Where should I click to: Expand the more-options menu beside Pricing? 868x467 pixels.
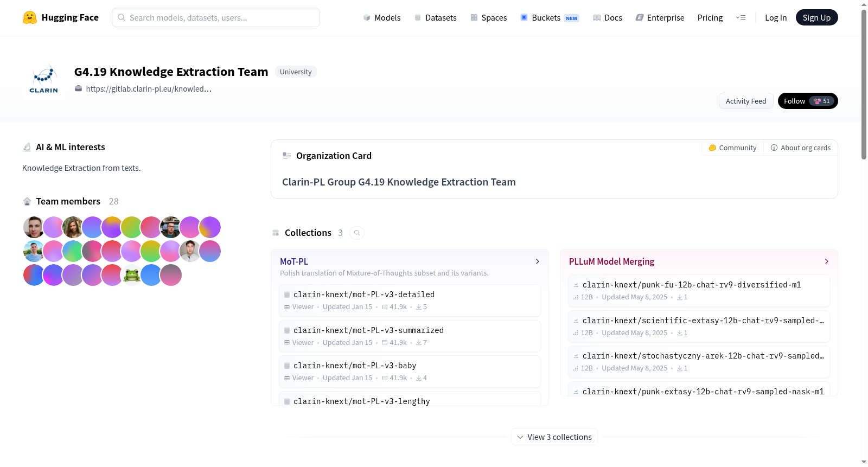tap(741, 18)
